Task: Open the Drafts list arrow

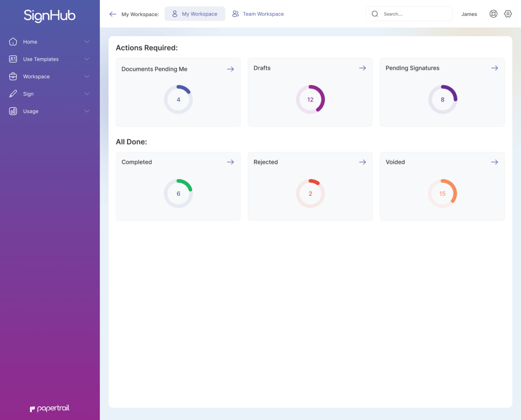Action: click(x=362, y=68)
